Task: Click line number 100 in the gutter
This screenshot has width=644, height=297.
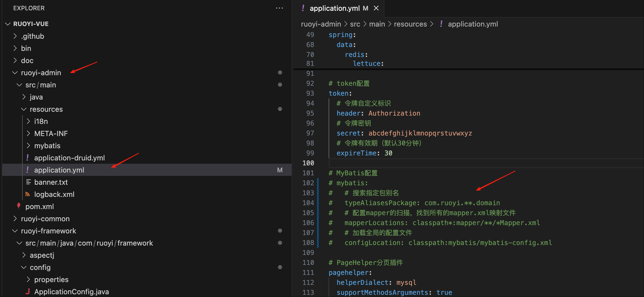Action: pos(308,163)
